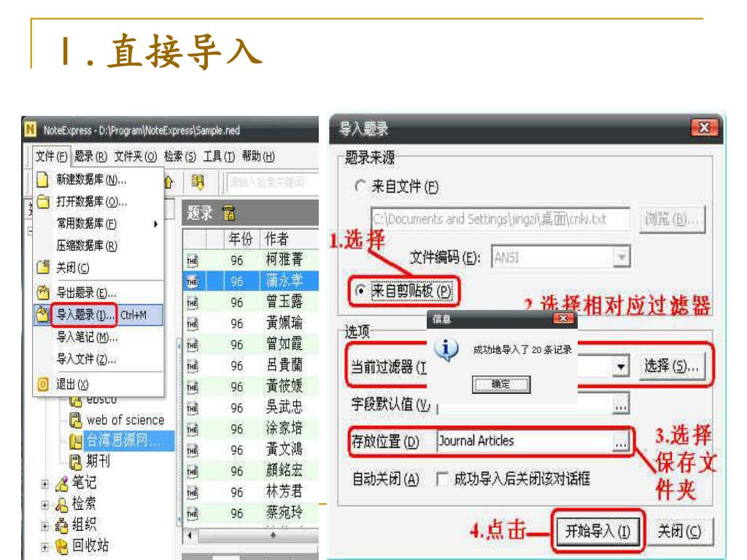Click the 选择(S)... filter button
Viewport: 747px width, 560px height.
671,366
